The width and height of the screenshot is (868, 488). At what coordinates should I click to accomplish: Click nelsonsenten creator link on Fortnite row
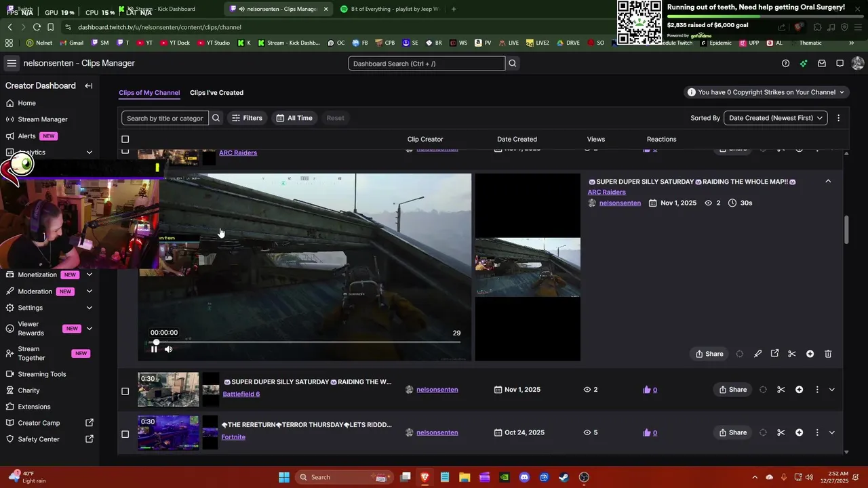(437, 432)
